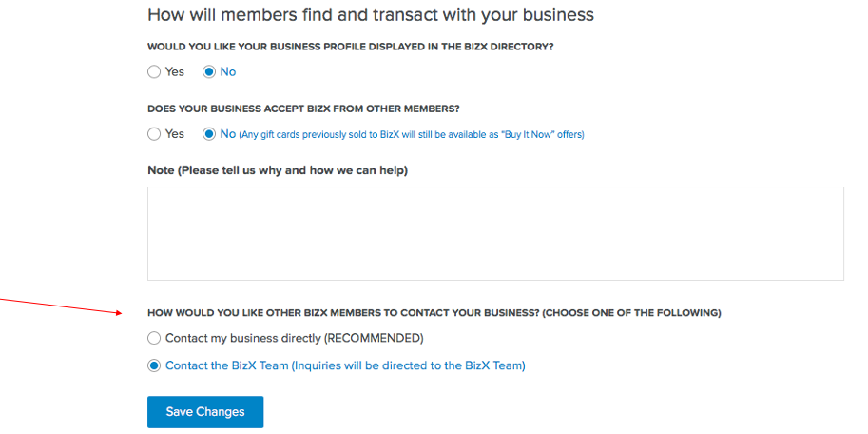Click the gift cards Buy It Now note text
The height and width of the screenshot is (434, 868).
[x=412, y=135]
